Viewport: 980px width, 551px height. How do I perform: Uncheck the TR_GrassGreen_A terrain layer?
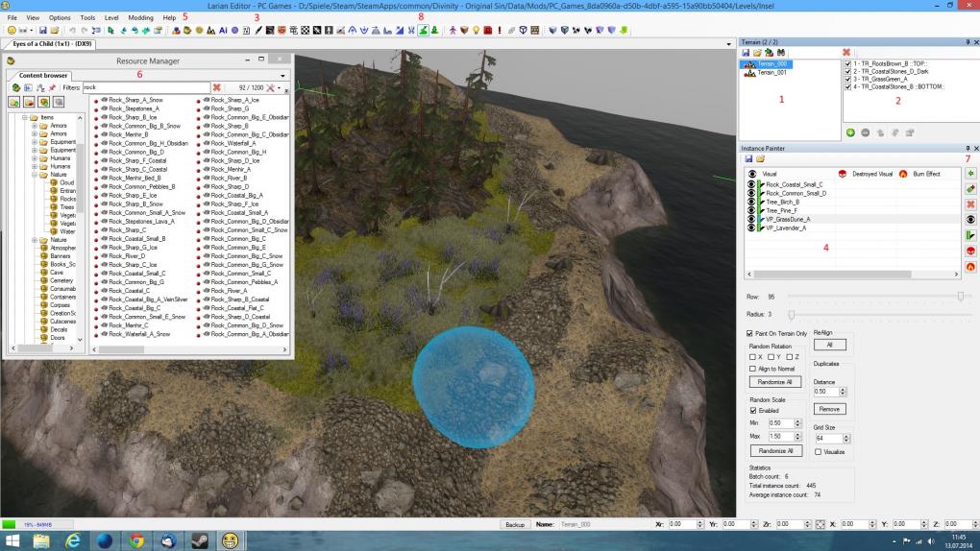click(847, 80)
